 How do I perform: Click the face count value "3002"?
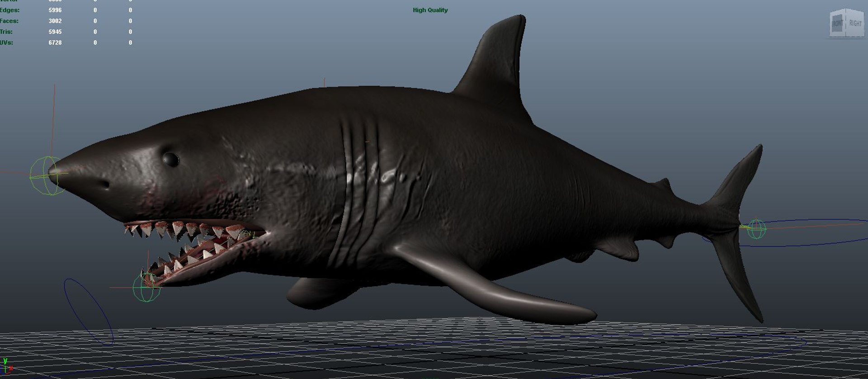55,21
